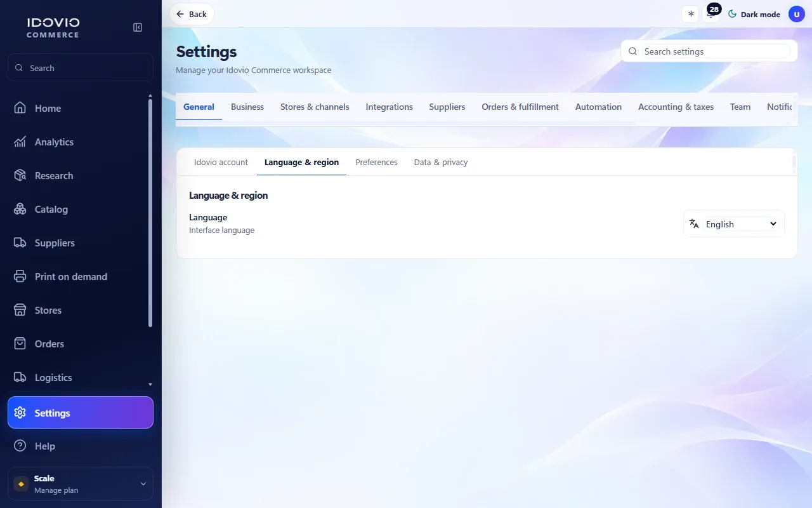The image size is (812, 508).
Task: Collapse the sidebar panel icon
Action: click(138, 27)
